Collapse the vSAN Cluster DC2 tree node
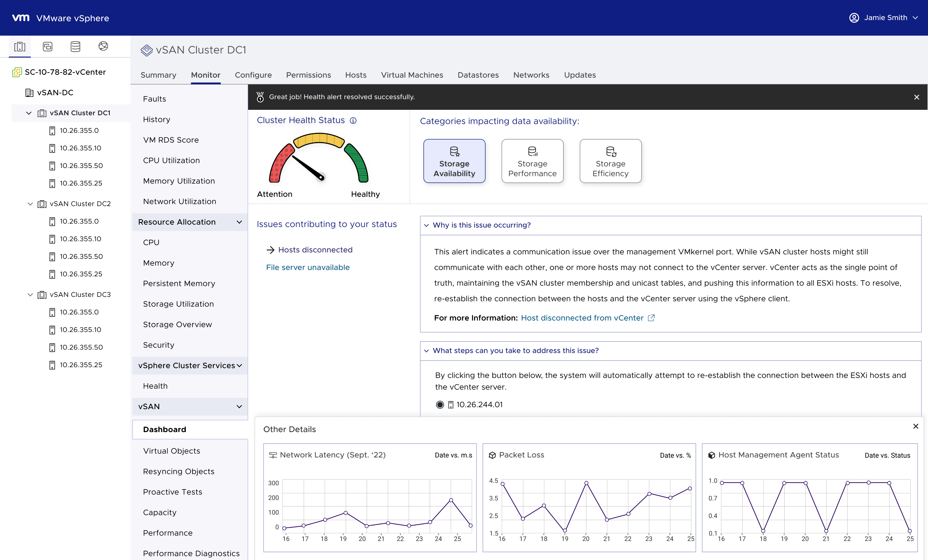This screenshot has height=560, width=928. point(30,204)
